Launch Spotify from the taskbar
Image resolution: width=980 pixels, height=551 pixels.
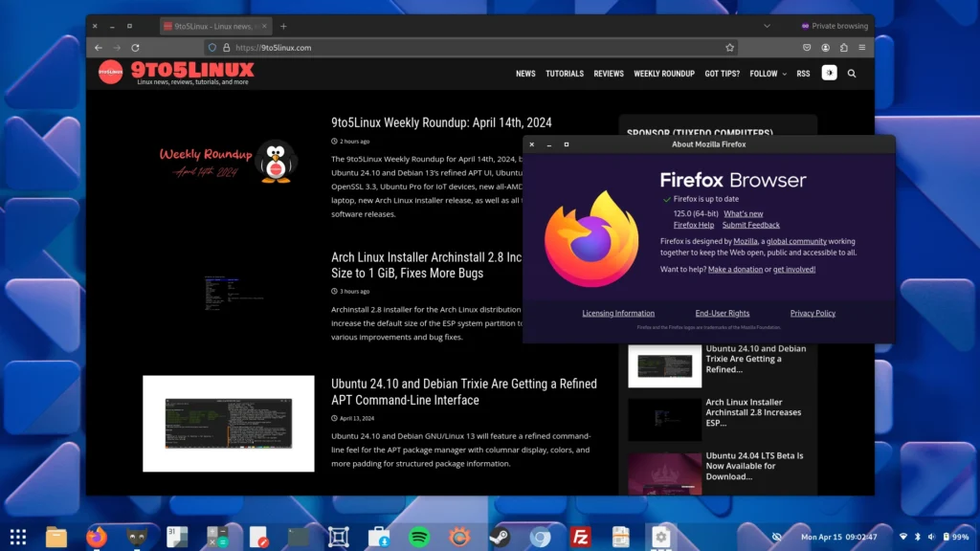click(419, 537)
